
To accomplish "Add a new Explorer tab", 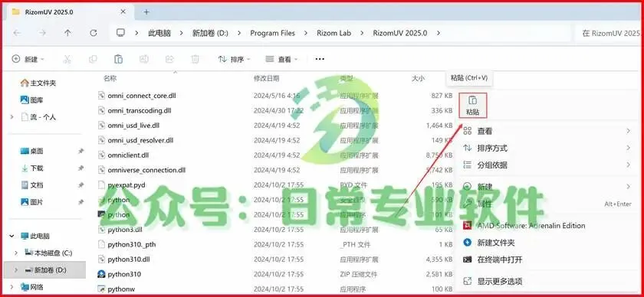I will (x=146, y=12).
